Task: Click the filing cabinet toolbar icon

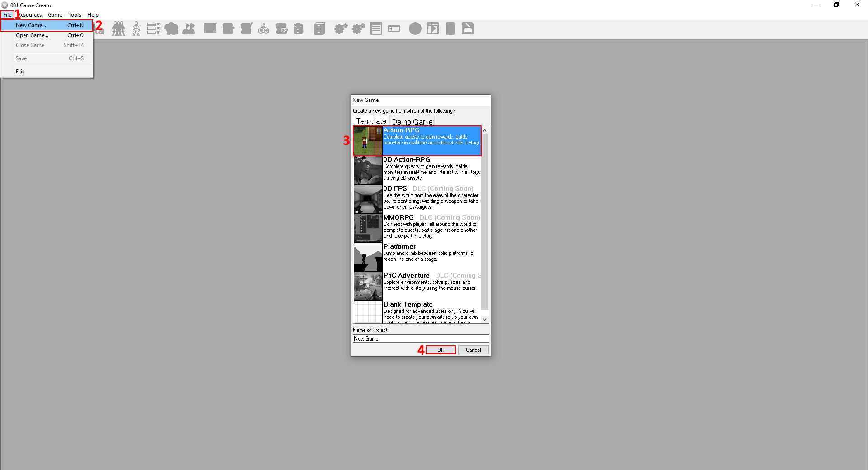Action: click(x=320, y=29)
